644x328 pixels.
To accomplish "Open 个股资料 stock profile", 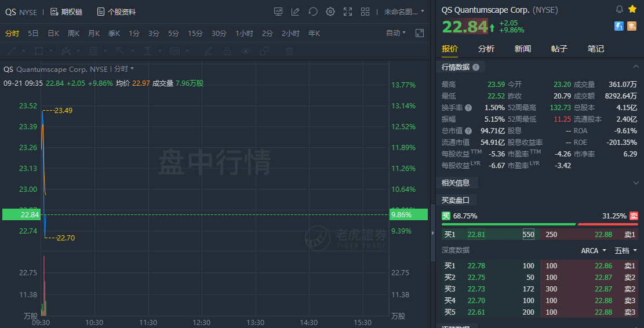I will 117,12.
